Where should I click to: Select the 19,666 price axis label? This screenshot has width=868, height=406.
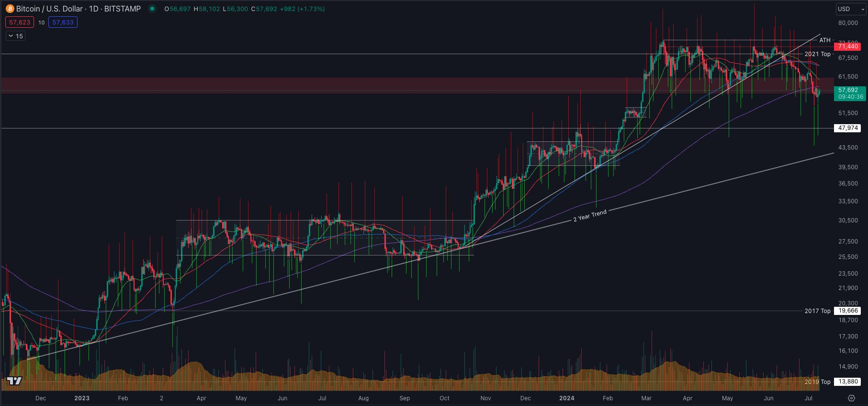tap(848, 311)
